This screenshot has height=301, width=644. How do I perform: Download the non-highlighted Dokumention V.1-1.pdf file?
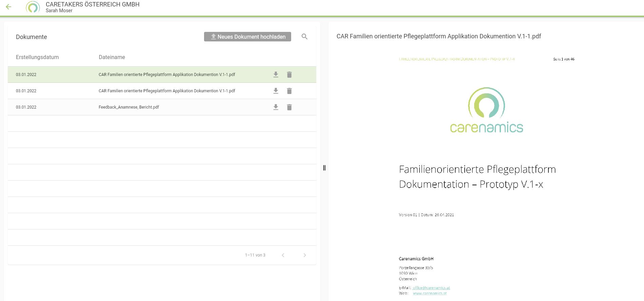[276, 91]
